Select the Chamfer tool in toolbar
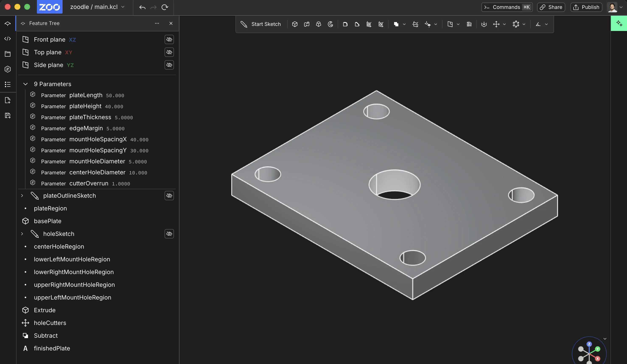The height and width of the screenshot is (364, 627). point(357,24)
